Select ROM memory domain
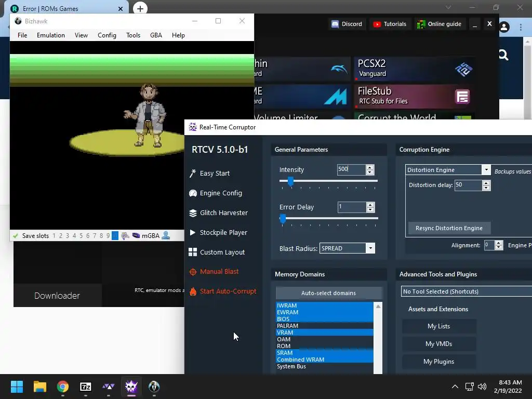532x399 pixels. pyautogui.click(x=325, y=346)
